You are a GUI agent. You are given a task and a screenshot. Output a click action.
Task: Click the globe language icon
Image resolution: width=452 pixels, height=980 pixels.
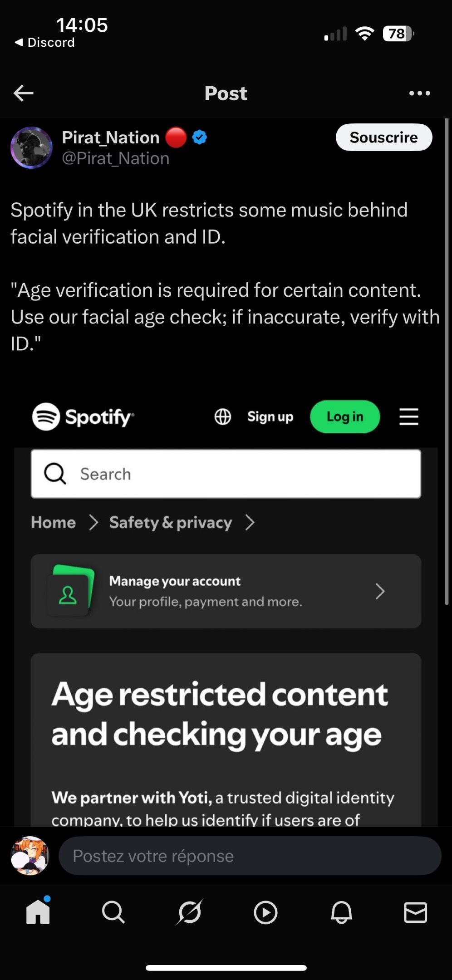(222, 416)
